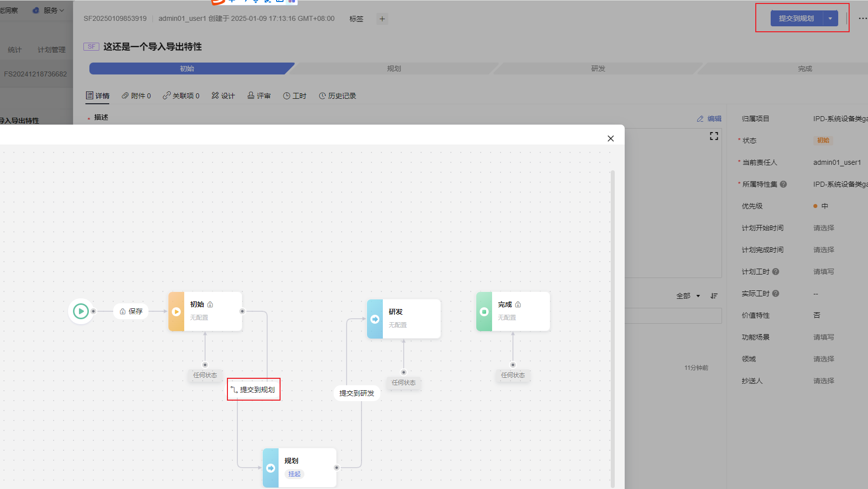The width and height of the screenshot is (868, 489).
Task: Click the 研发 stage in progress bar
Action: [x=598, y=69]
